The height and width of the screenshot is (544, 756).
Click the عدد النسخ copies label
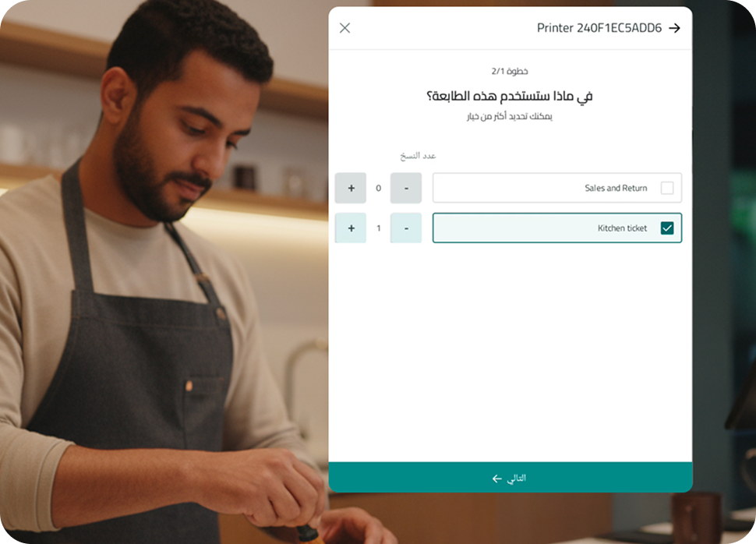[418, 156]
